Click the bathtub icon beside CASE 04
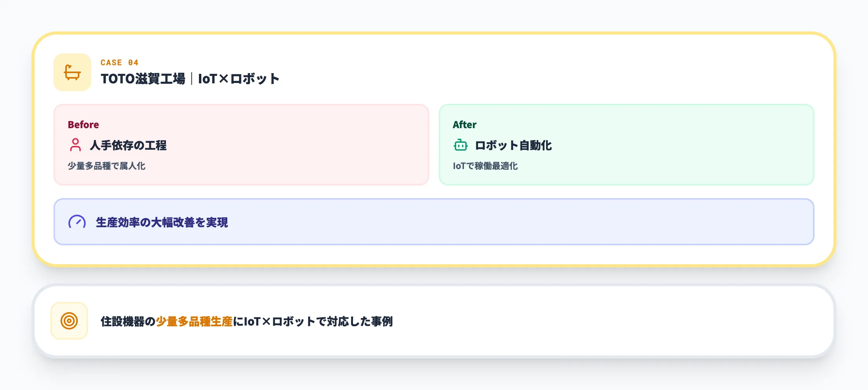 72,72
